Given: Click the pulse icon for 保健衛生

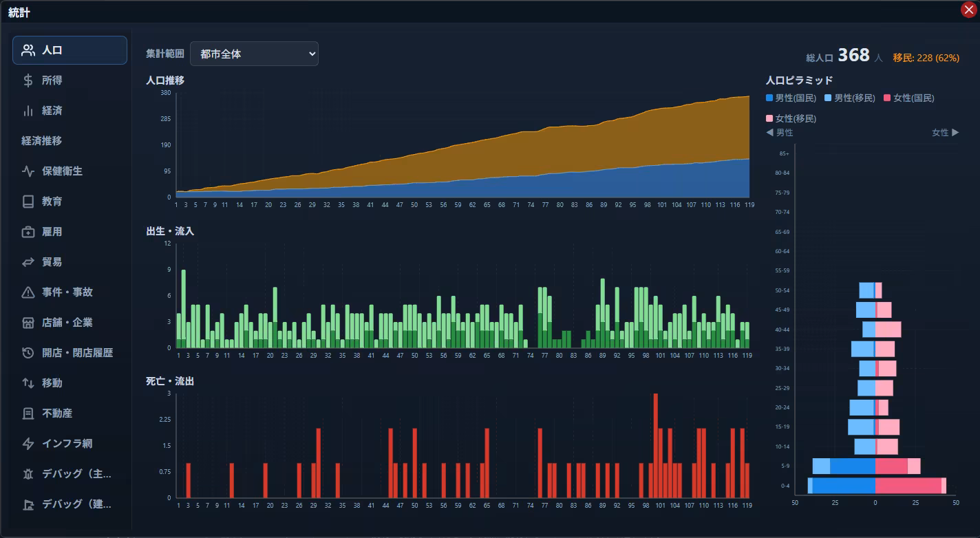Looking at the screenshot, I should coord(28,171).
